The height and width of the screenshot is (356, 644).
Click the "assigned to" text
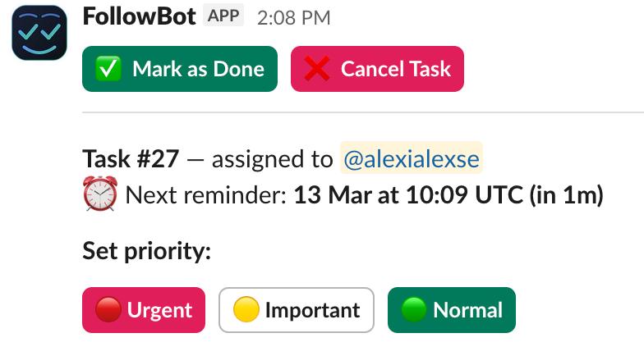[x=273, y=158]
